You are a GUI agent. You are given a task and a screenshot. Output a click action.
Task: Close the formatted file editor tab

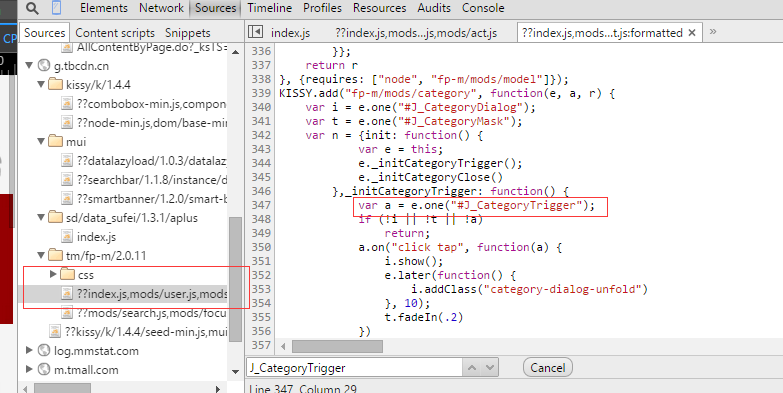(x=692, y=33)
